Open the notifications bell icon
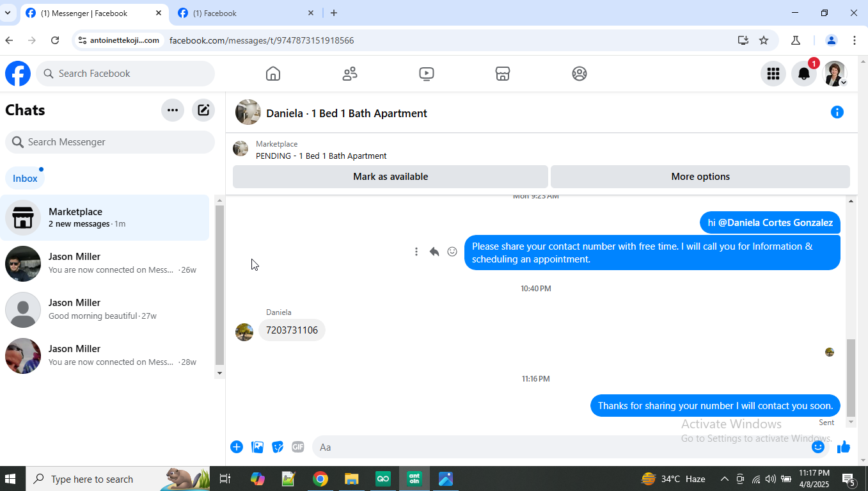 tap(804, 74)
